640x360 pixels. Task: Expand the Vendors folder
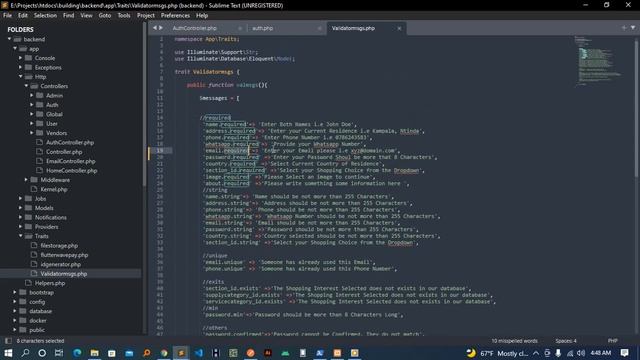click(32, 133)
